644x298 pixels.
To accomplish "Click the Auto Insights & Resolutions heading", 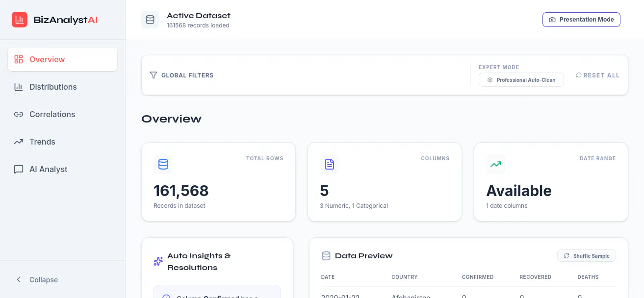I will tap(199, 261).
